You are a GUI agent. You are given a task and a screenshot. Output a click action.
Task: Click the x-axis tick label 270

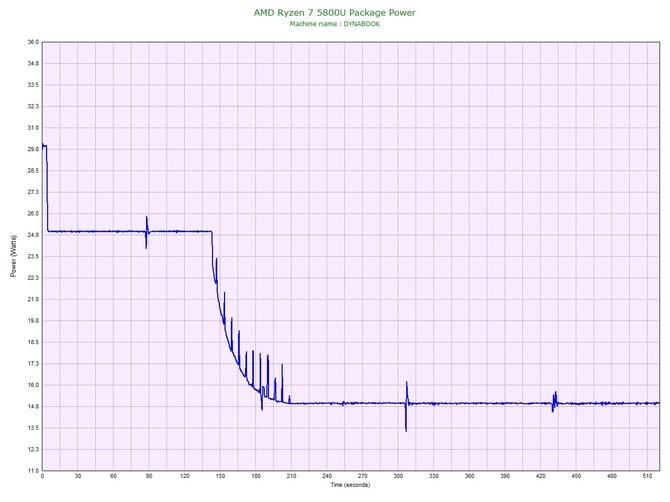coord(363,476)
